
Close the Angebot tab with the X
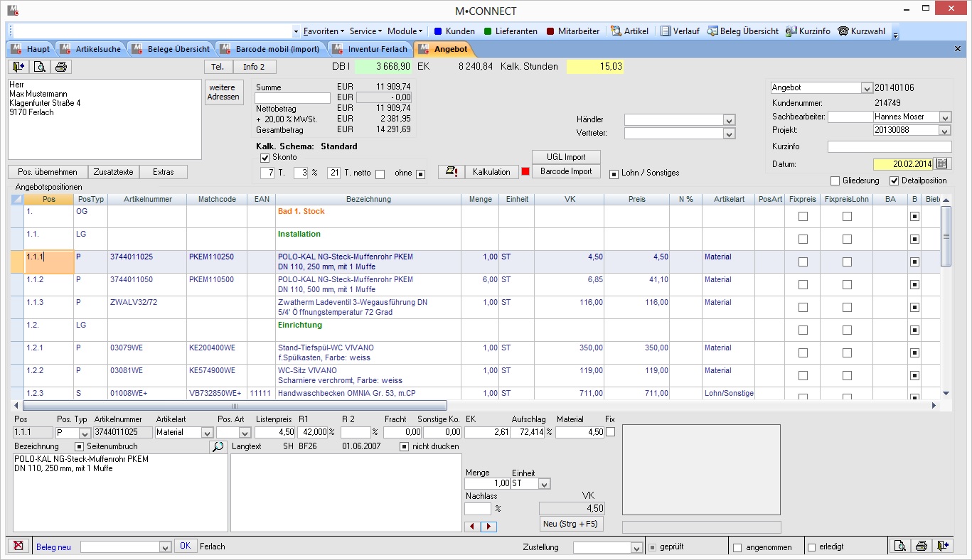(x=957, y=48)
